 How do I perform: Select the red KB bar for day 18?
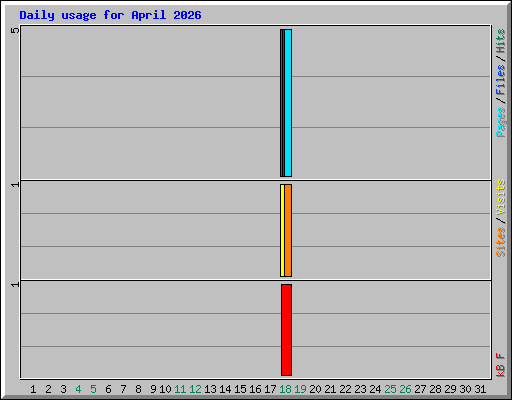(286, 330)
